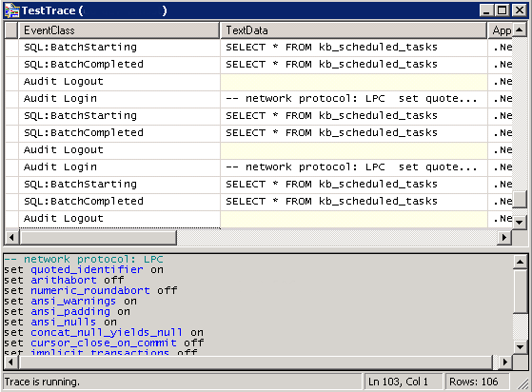Click second Audit Login's network protocol TextData cell
The width and height of the screenshot is (532, 392).
(353, 167)
